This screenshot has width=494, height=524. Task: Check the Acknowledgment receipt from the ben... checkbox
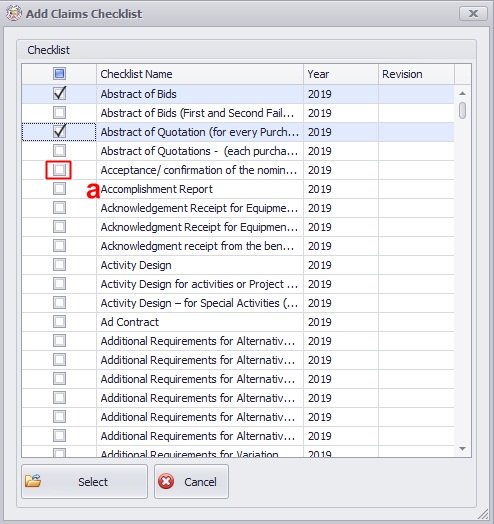[59, 246]
